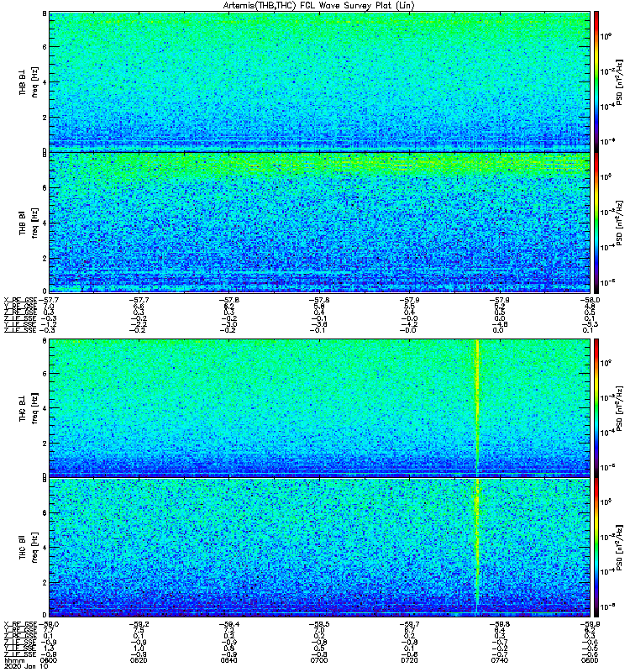Viewport: 630px width, 672px height.
Task: Click the X_RE_GSE row label under THB panels
Action: pyautogui.click(x=20, y=301)
